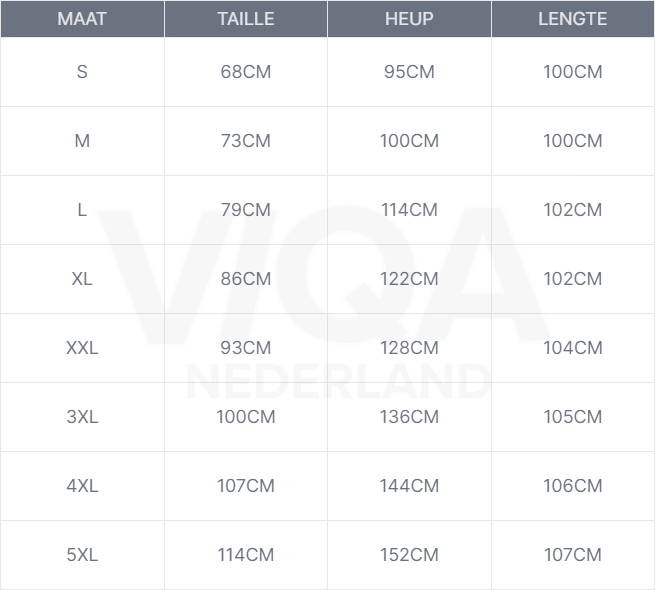The height and width of the screenshot is (590, 655).
Task: Click the size M row label
Action: tap(82, 141)
